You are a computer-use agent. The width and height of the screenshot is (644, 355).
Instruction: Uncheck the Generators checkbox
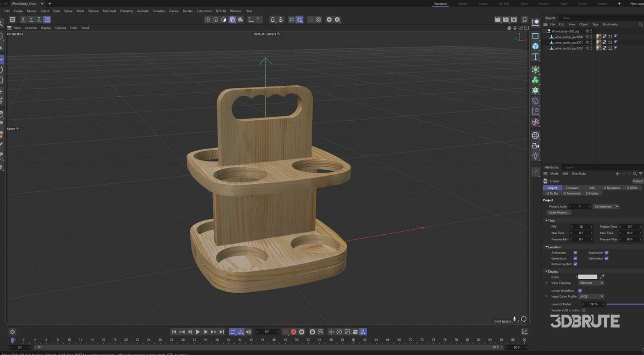575,258
